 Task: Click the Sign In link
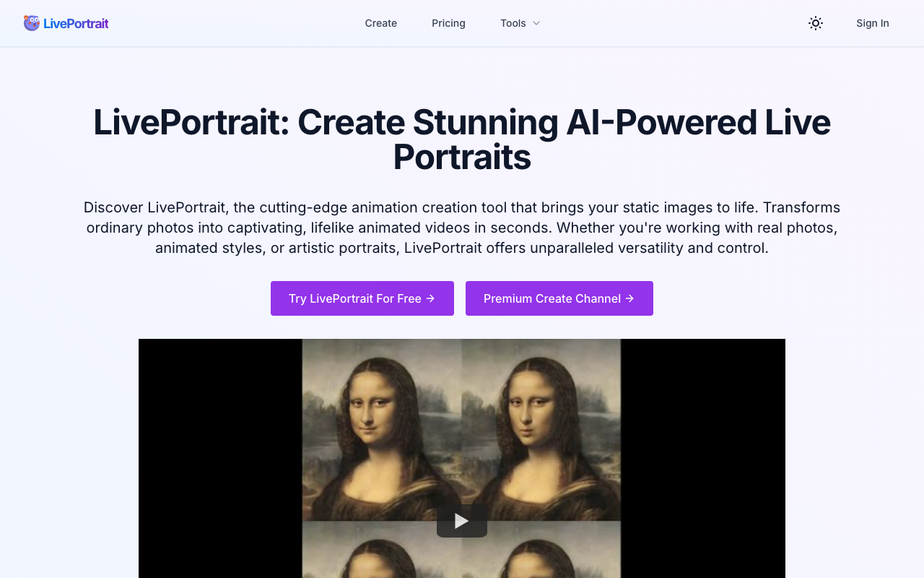coord(872,23)
